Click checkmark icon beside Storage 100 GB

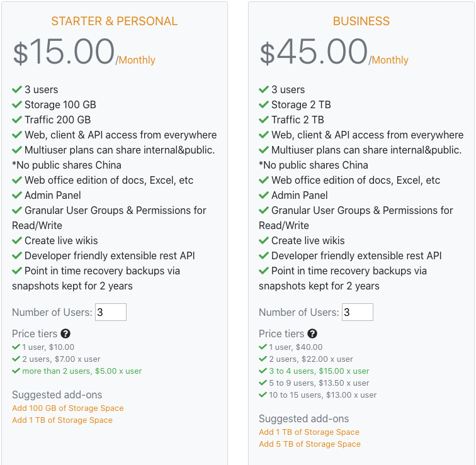point(17,104)
